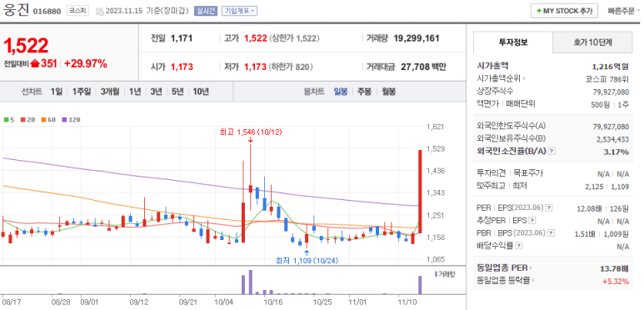Click the PER help question mark icon
This screenshot has height=310, width=644.
549,207
